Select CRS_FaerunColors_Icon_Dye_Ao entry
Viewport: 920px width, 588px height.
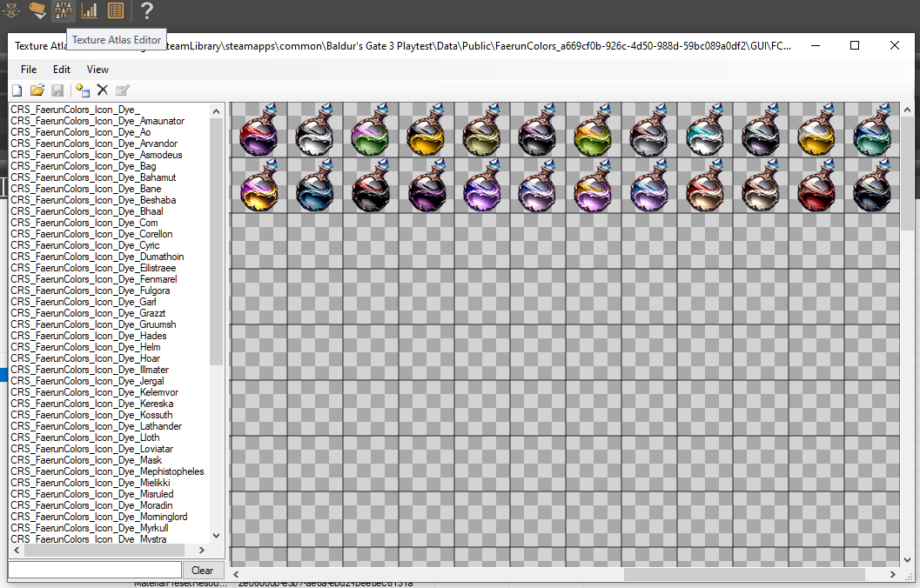tap(80, 132)
